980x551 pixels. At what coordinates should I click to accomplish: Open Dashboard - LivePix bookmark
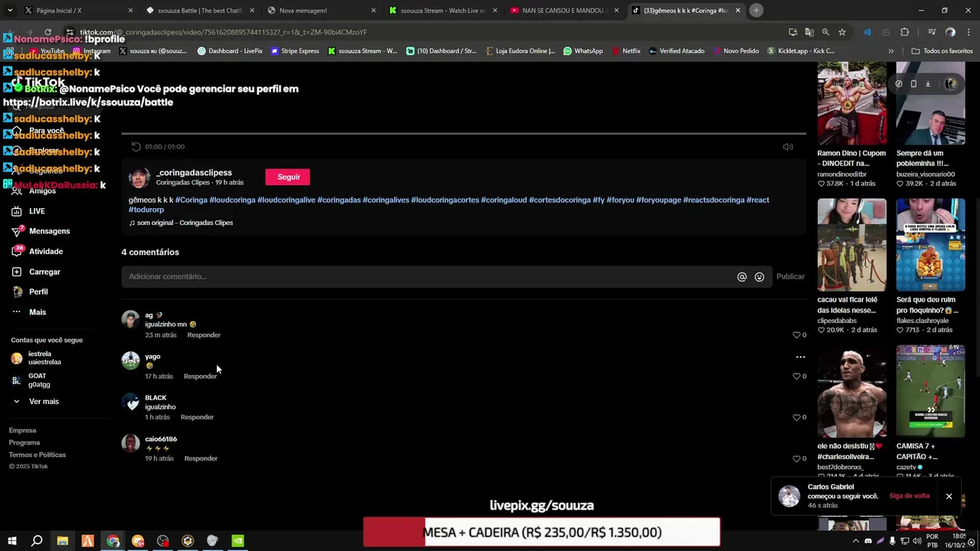click(x=230, y=51)
